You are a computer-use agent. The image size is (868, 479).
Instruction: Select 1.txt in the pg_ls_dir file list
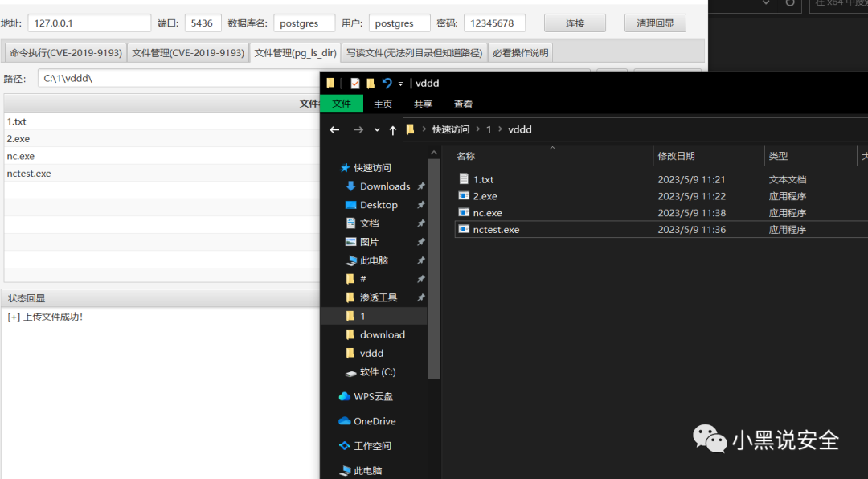coord(162,121)
